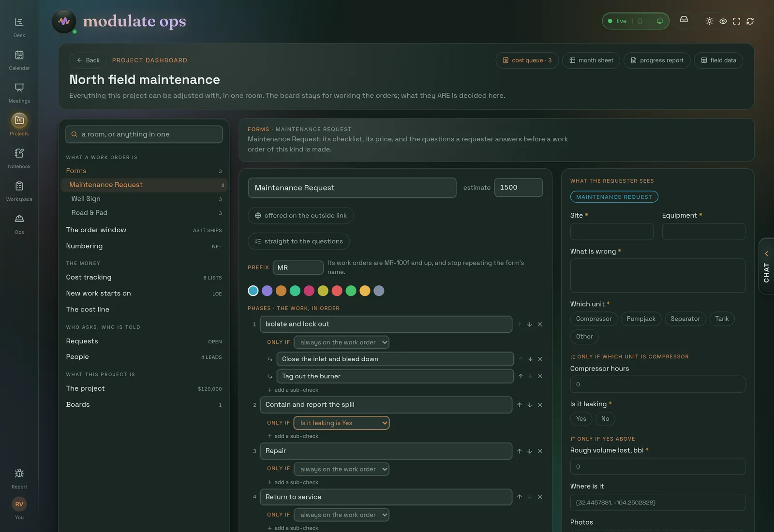Select No for Is it leaking
The width and height of the screenshot is (774, 532).
(x=605, y=419)
